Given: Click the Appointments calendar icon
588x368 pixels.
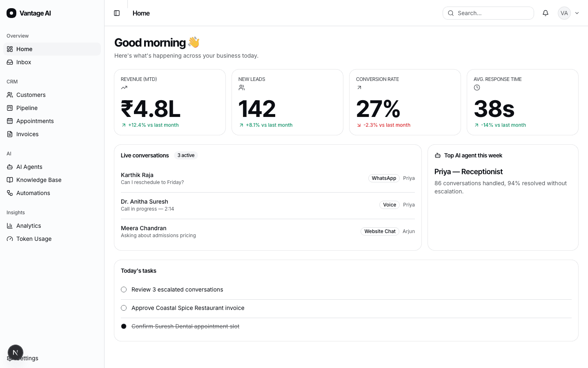Looking at the screenshot, I should (x=10, y=121).
